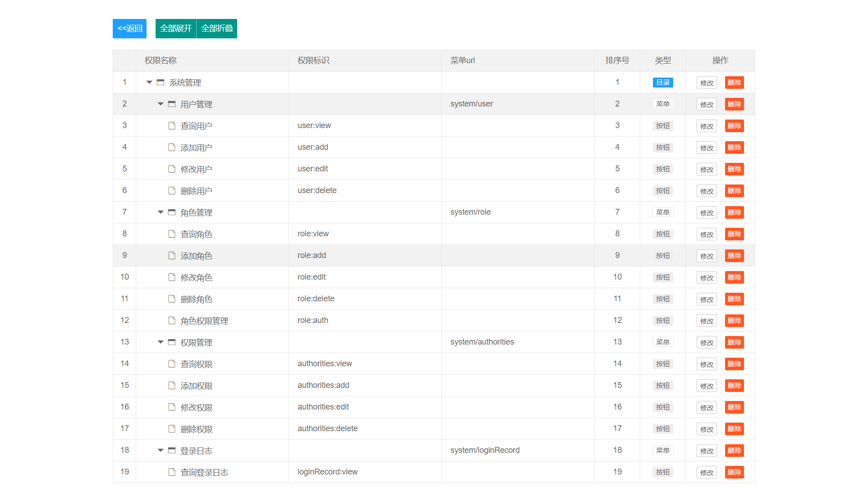This screenshot has height=488, width=868.
Task: Click the file icon beside 查询用户
Action: tap(172, 126)
